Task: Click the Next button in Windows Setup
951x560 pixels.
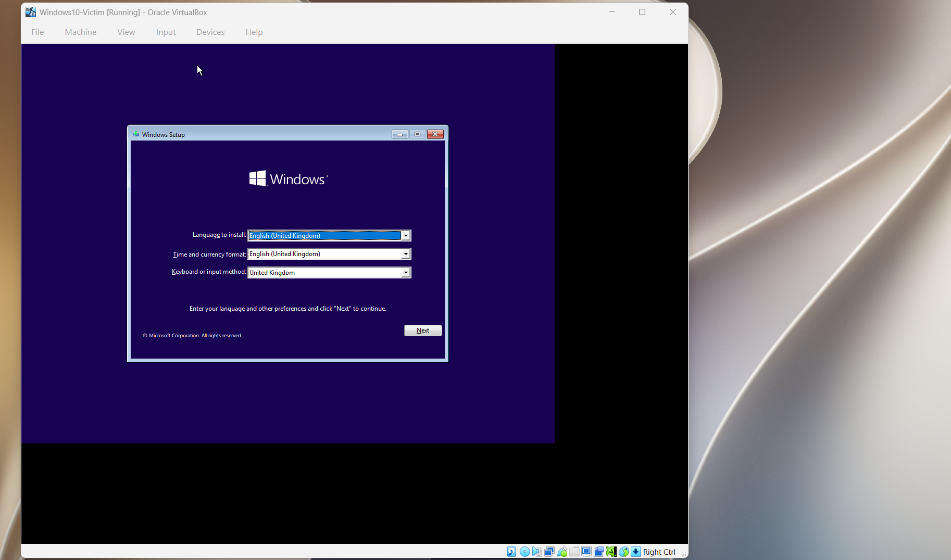Action: pos(423,330)
